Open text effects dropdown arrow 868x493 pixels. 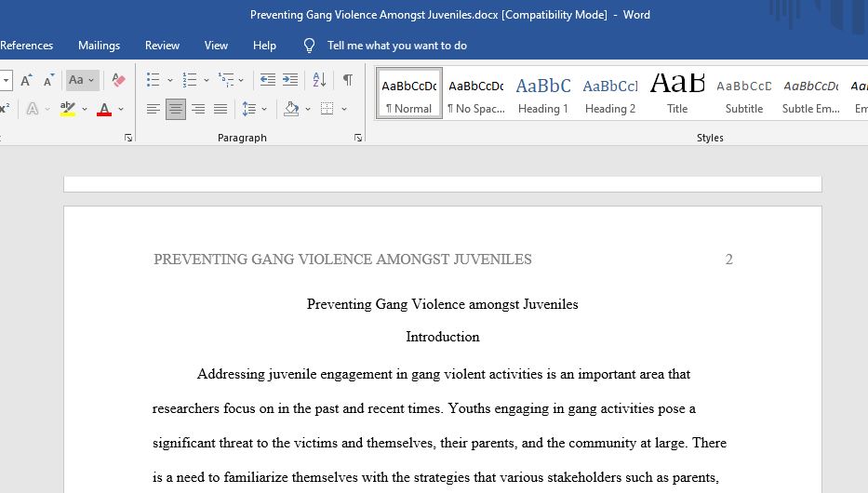(47, 109)
